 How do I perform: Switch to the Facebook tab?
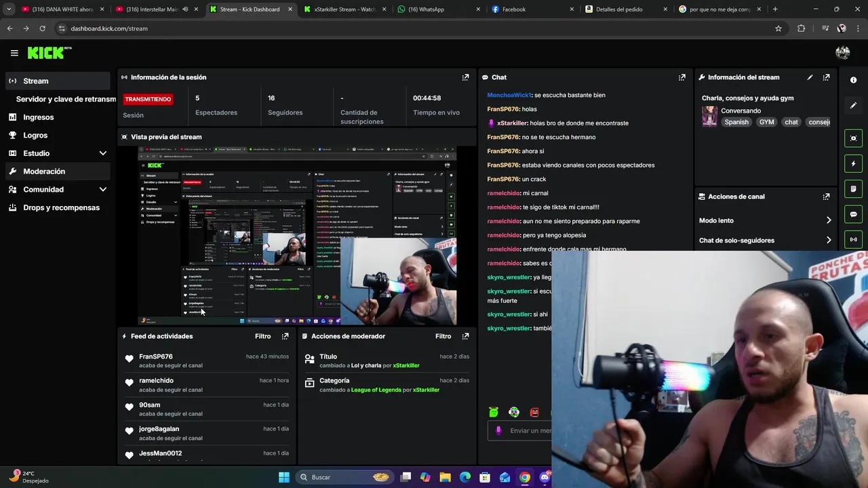[532, 9]
